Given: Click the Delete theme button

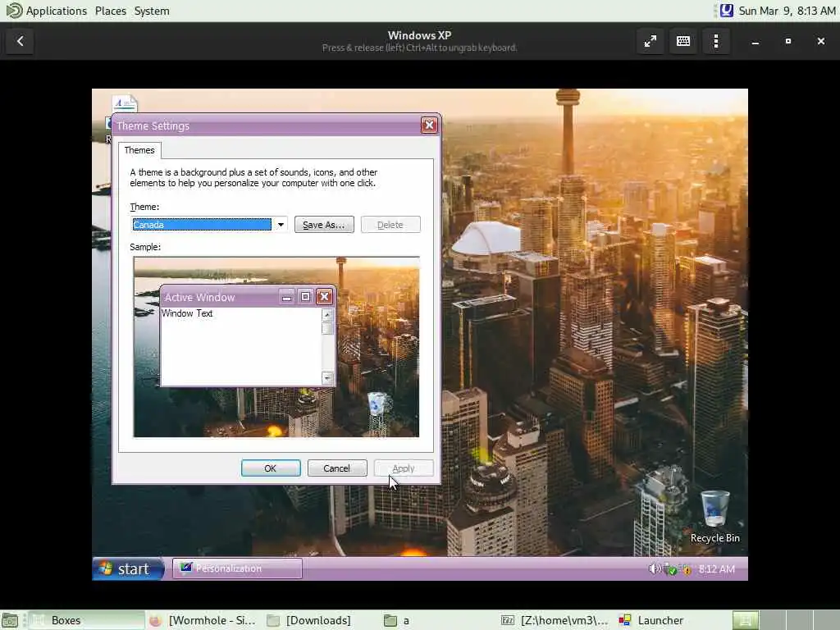Looking at the screenshot, I should pos(390,225).
